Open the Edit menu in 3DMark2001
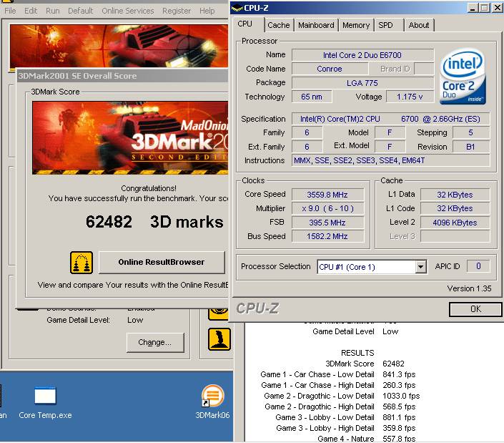The image size is (504, 443). coord(31,11)
